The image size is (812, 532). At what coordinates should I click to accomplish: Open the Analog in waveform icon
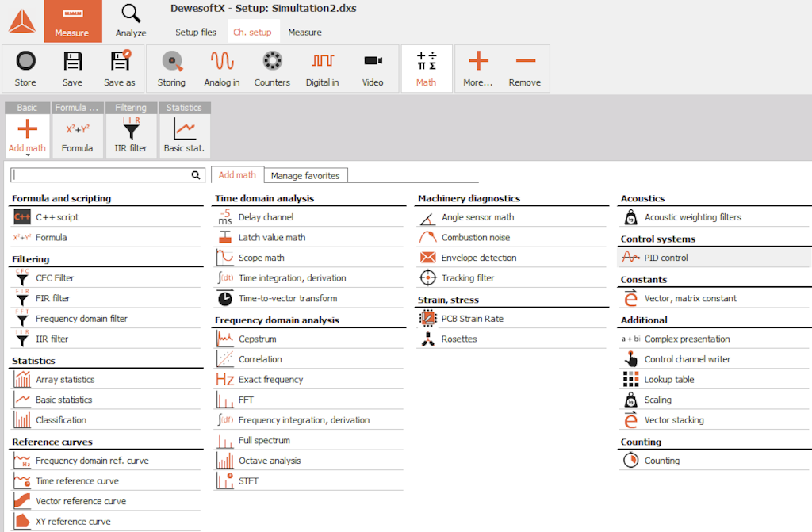222,60
